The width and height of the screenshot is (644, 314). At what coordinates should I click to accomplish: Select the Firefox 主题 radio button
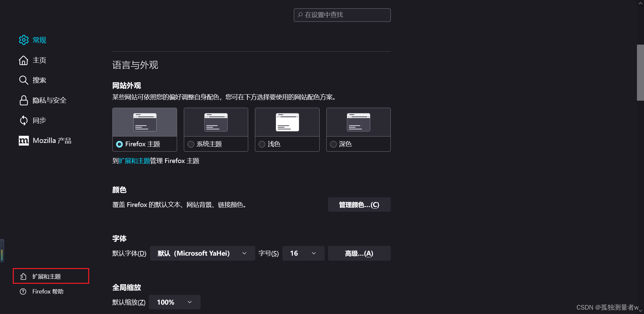pyautogui.click(x=119, y=144)
